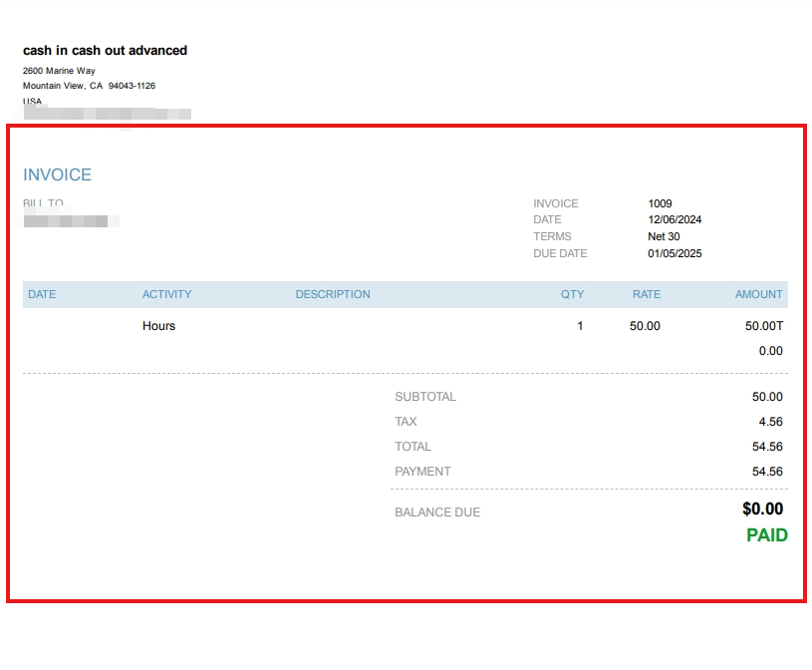
Task: Select the "2600 Marine Way" address line
Action: coord(59,71)
